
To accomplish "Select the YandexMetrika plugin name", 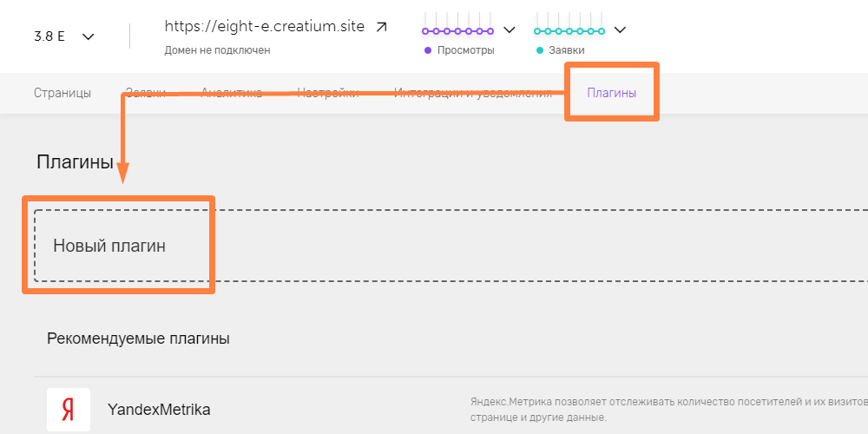I will [x=159, y=410].
